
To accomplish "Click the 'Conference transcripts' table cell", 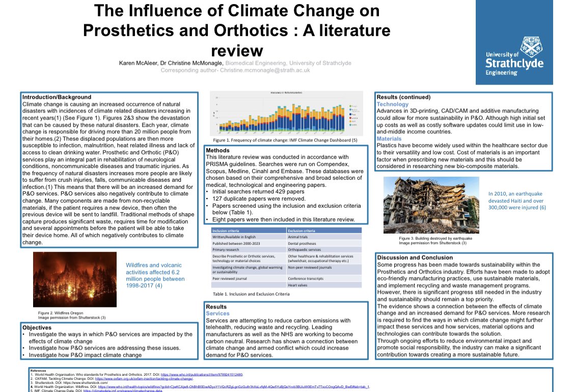I will click(x=324, y=278).
